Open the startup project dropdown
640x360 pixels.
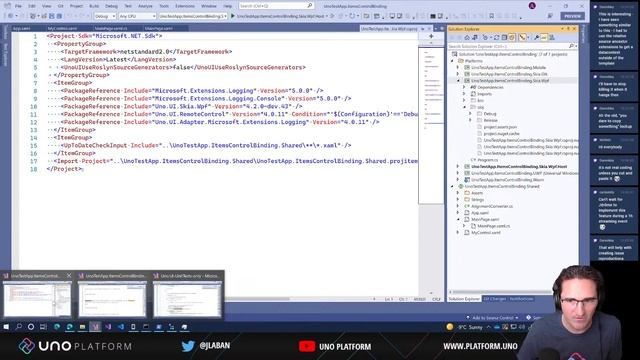(193, 16)
